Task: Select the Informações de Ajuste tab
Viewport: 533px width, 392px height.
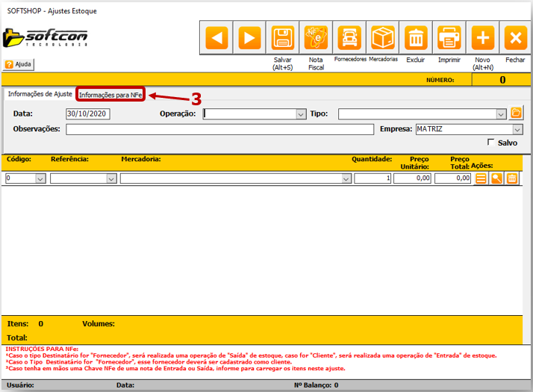Action: (40, 94)
